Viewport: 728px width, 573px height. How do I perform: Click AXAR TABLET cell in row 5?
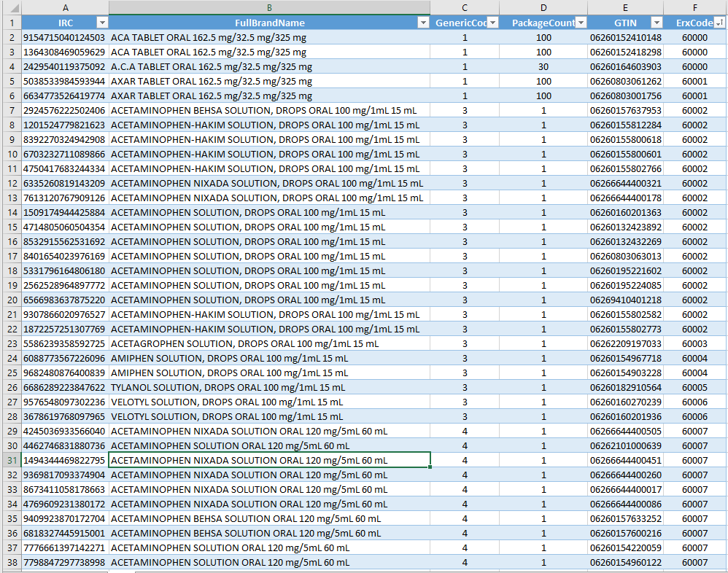tap(269, 81)
